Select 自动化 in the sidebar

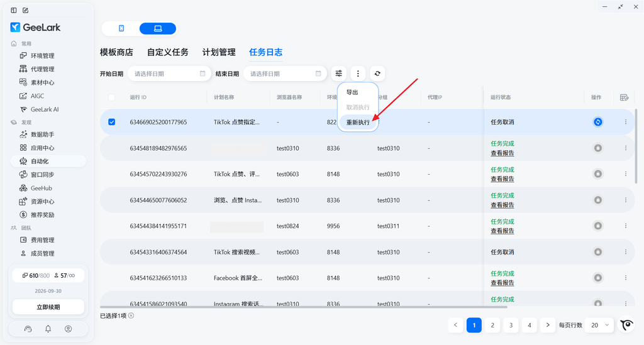48,162
